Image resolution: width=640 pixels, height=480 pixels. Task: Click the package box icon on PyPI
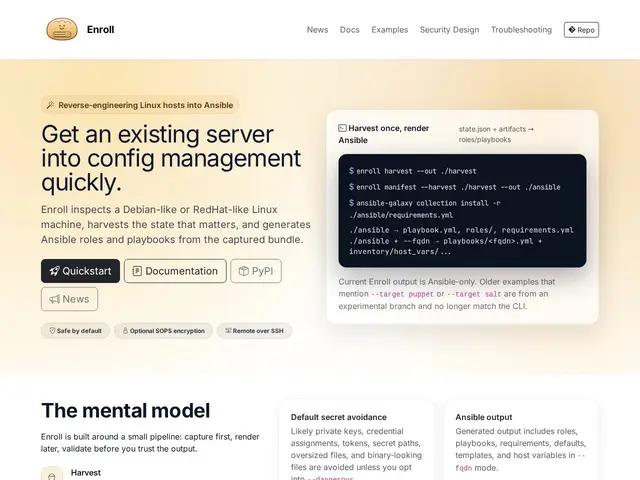(244, 271)
